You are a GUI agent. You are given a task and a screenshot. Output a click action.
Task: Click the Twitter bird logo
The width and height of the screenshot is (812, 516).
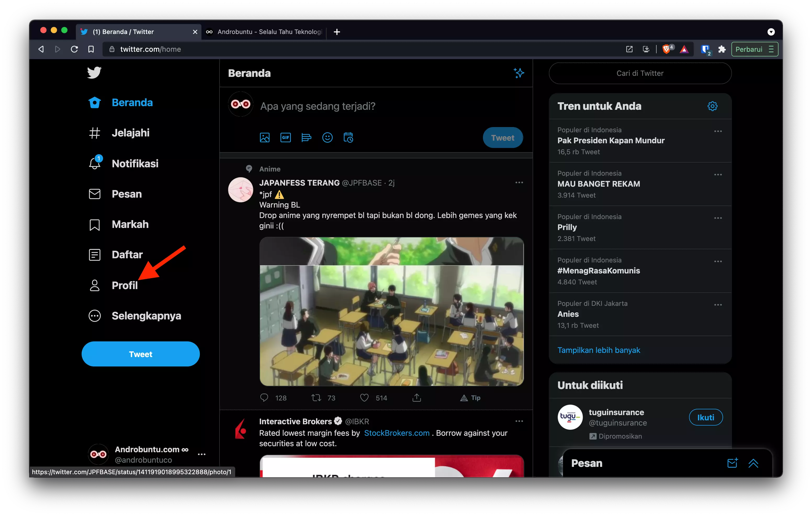click(x=94, y=72)
